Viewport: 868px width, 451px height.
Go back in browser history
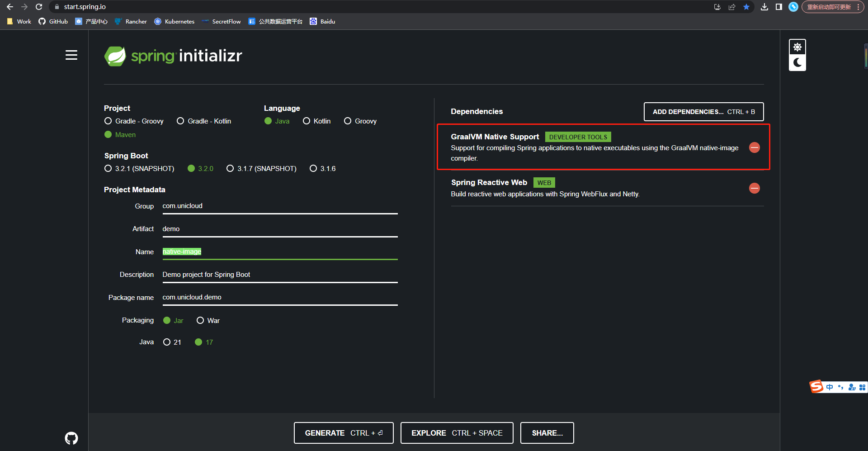point(10,7)
